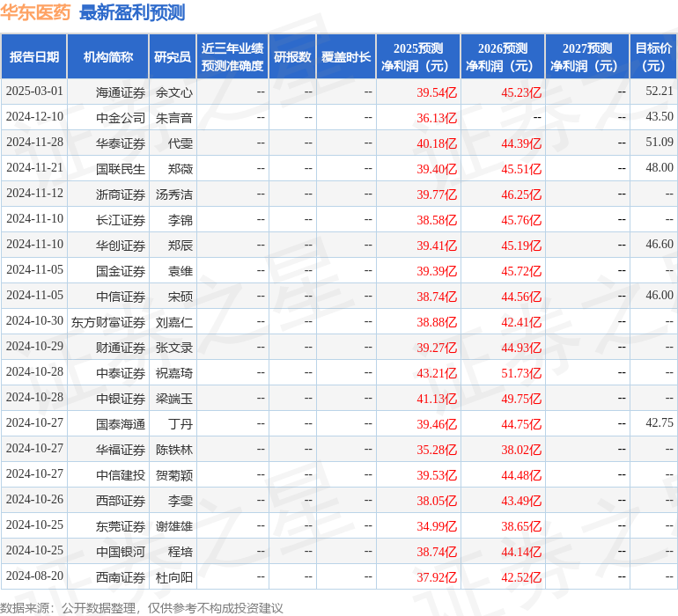Image resolution: width=678 pixels, height=616 pixels.
Task: Click target price 51.09
Action: click(660, 143)
